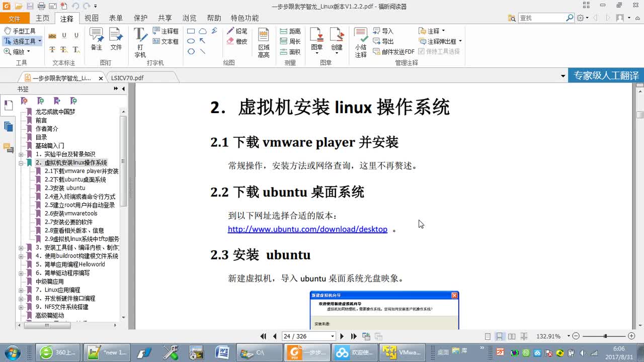The width and height of the screenshot is (644, 362).
Task: Start the Typewriter tool (打字机)
Action: coord(140,43)
